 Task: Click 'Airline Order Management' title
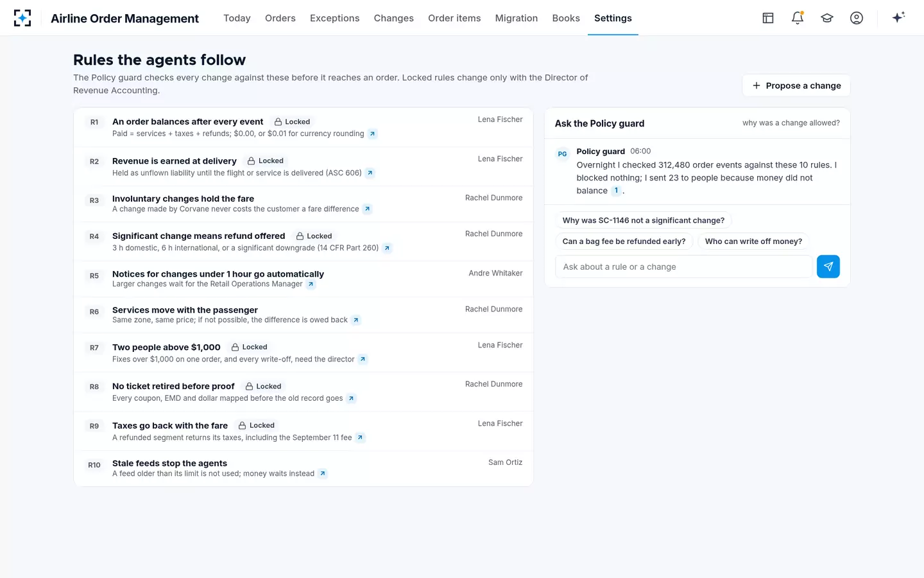[x=124, y=18]
